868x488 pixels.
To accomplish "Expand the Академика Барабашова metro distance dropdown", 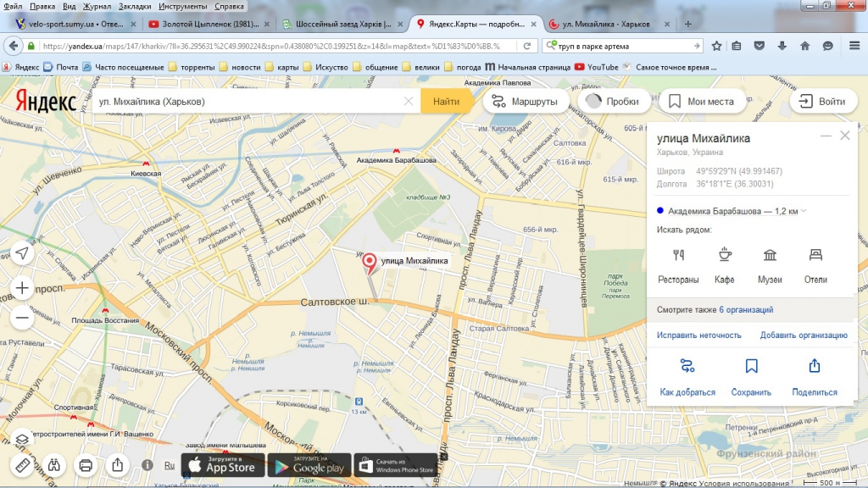I will (x=804, y=211).
